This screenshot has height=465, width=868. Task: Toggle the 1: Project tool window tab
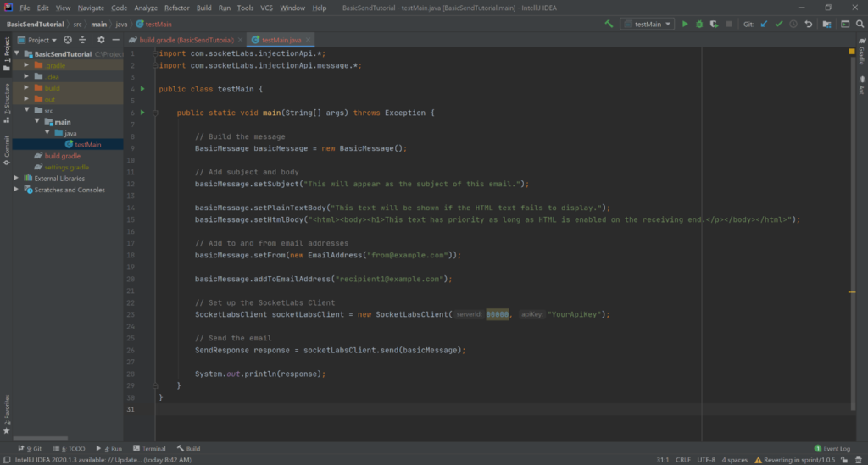(7, 54)
